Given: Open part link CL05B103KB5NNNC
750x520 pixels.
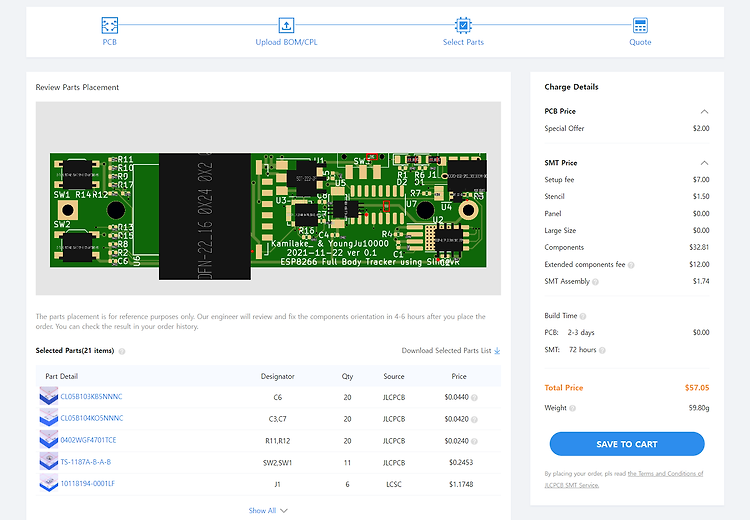Looking at the screenshot, I should click(91, 397).
